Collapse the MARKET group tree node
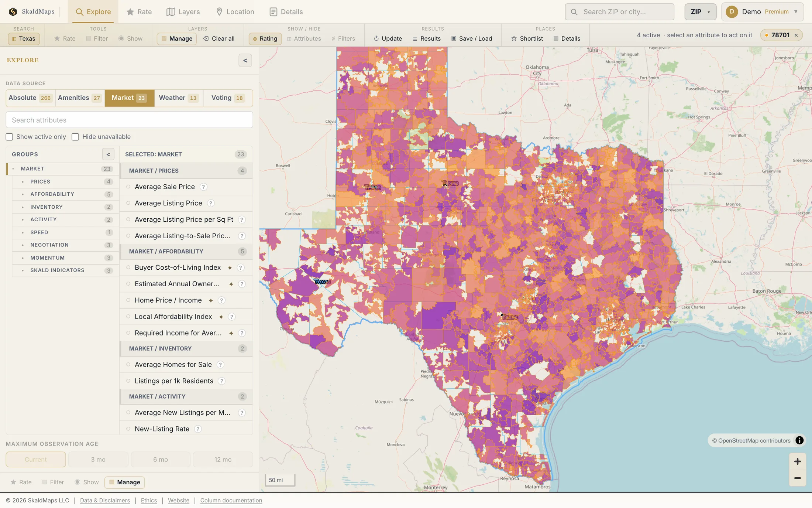 click(x=13, y=169)
